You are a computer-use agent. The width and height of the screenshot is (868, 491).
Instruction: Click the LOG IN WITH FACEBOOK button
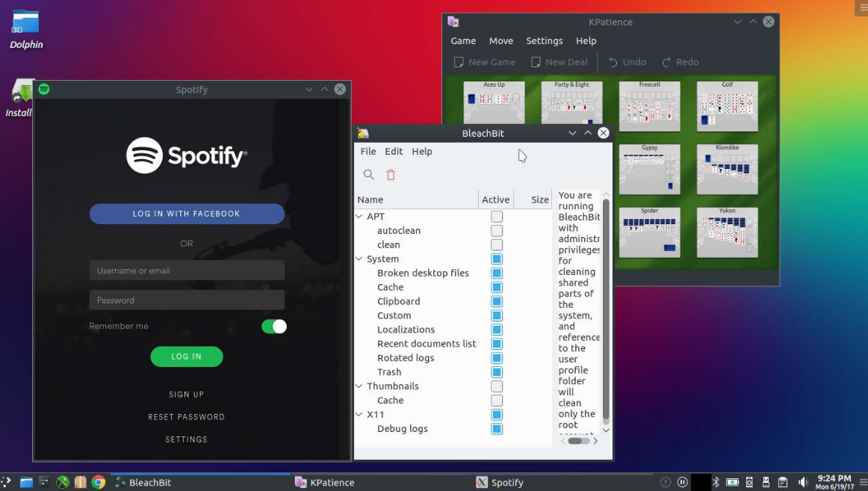click(187, 214)
